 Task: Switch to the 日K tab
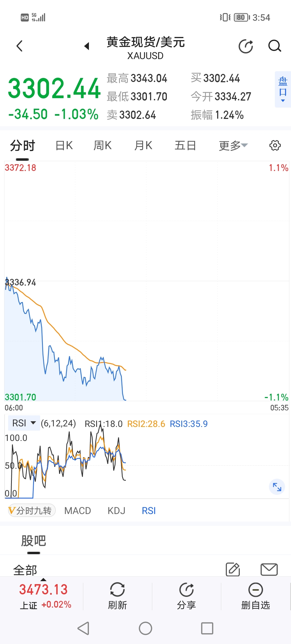point(64,146)
